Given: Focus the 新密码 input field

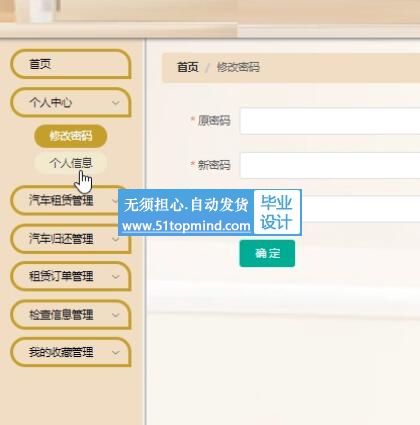Looking at the screenshot, I should (330, 165).
